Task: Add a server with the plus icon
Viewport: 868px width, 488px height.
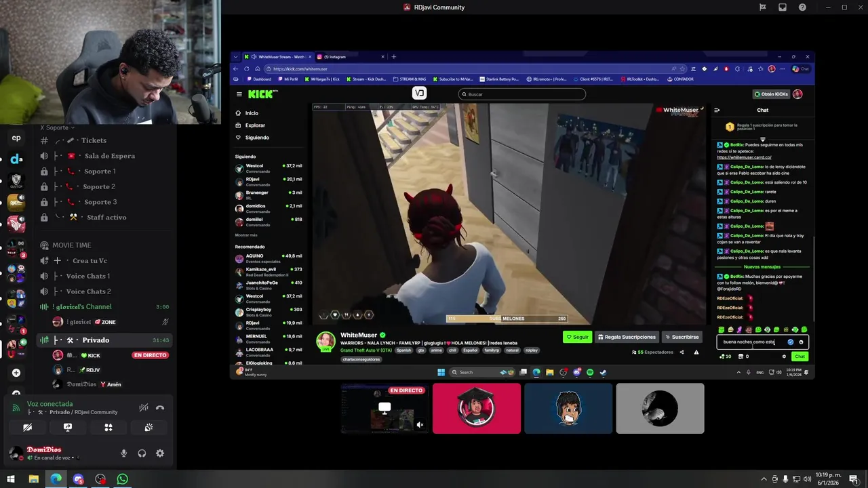Action: tap(16, 373)
